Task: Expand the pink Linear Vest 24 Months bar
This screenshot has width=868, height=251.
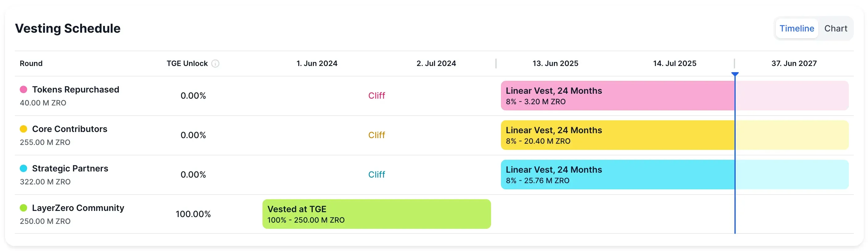Action: click(640, 96)
